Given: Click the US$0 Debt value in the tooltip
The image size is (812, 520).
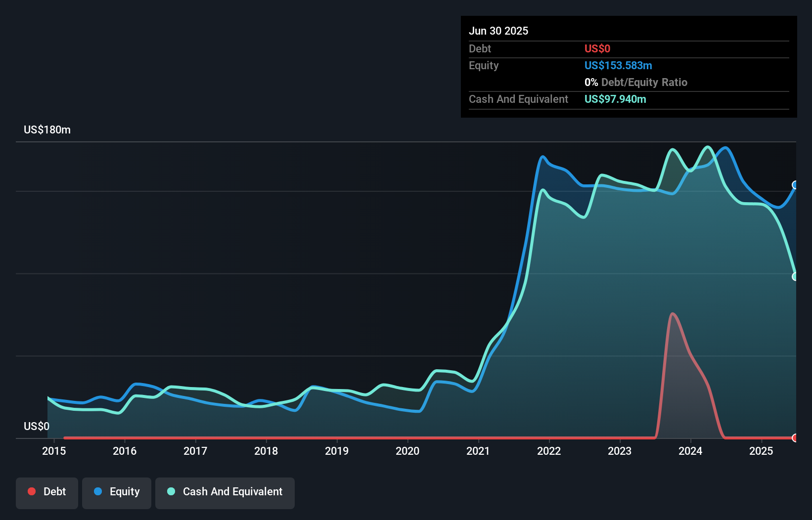Looking at the screenshot, I should tap(597, 48).
